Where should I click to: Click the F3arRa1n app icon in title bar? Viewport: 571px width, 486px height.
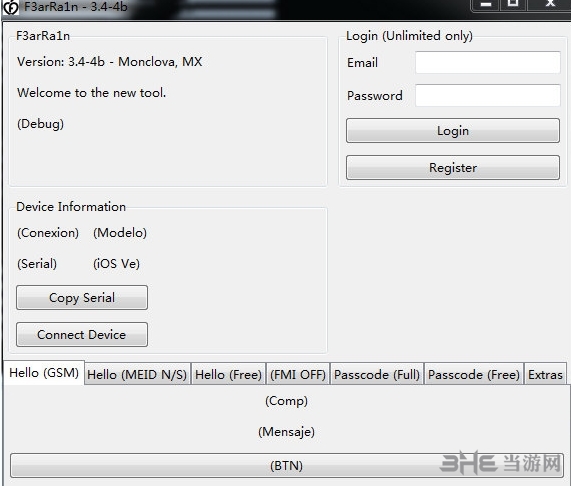click(11, 7)
